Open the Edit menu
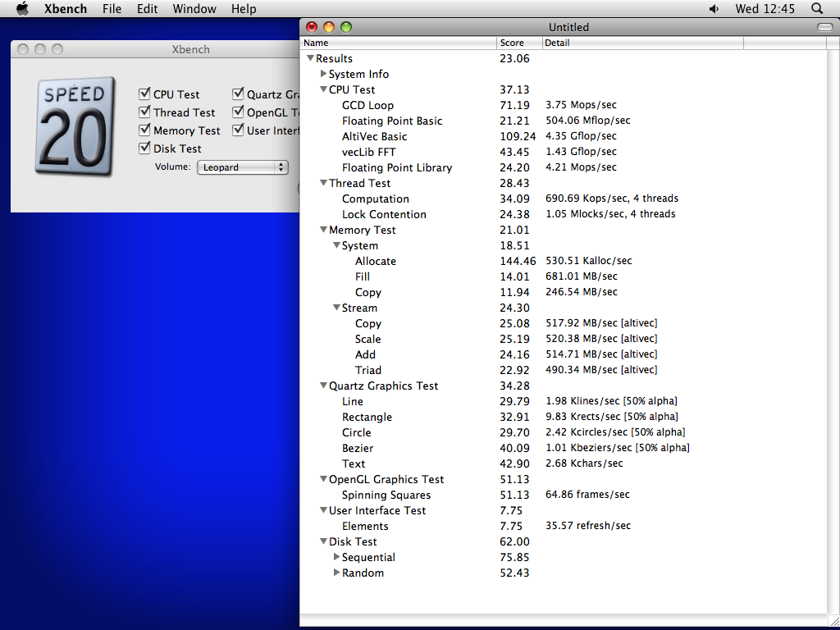Image resolution: width=840 pixels, height=630 pixels. point(148,8)
